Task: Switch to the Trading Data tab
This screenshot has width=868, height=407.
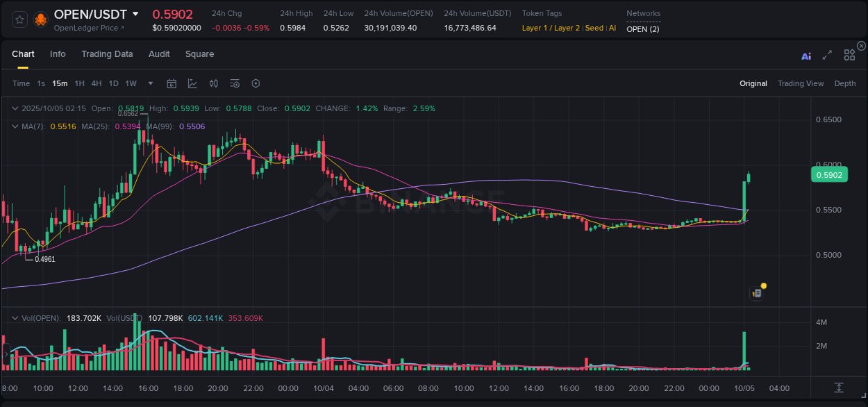Action: point(107,54)
